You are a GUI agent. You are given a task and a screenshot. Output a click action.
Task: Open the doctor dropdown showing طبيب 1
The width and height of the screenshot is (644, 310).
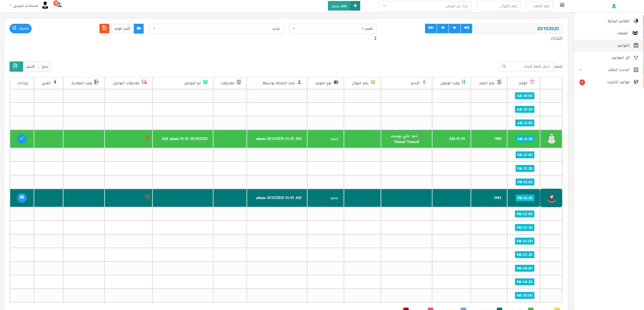333,29
